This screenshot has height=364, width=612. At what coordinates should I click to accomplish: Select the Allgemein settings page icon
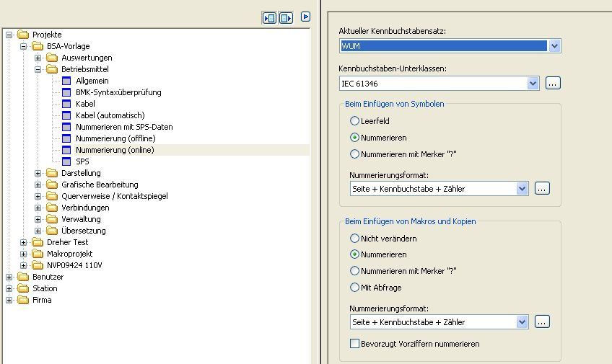pos(66,81)
